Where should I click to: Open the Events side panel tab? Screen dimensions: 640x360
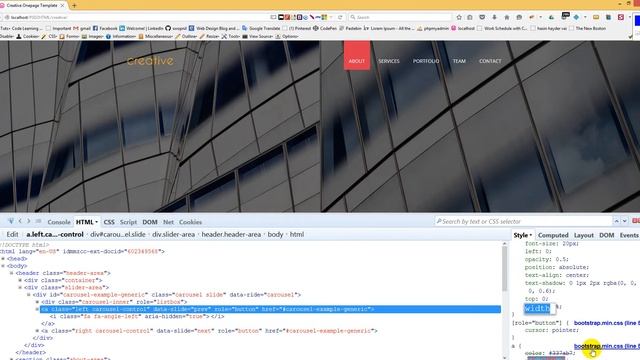pyautogui.click(x=629, y=235)
